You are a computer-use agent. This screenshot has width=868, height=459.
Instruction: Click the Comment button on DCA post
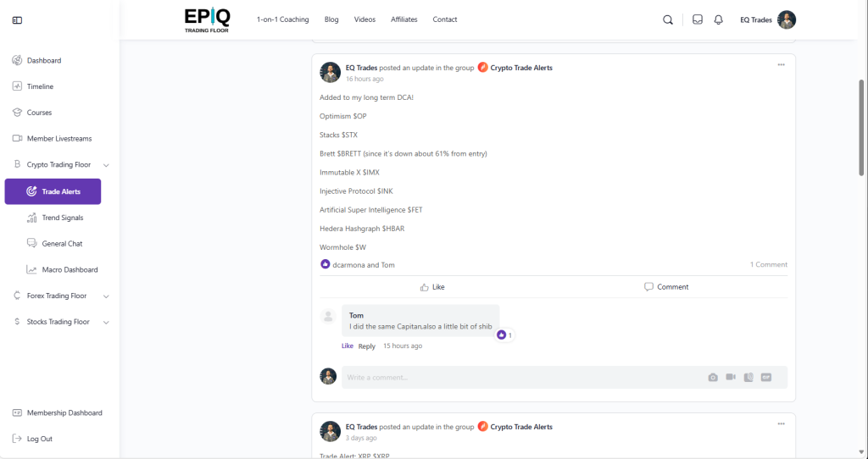click(x=666, y=287)
